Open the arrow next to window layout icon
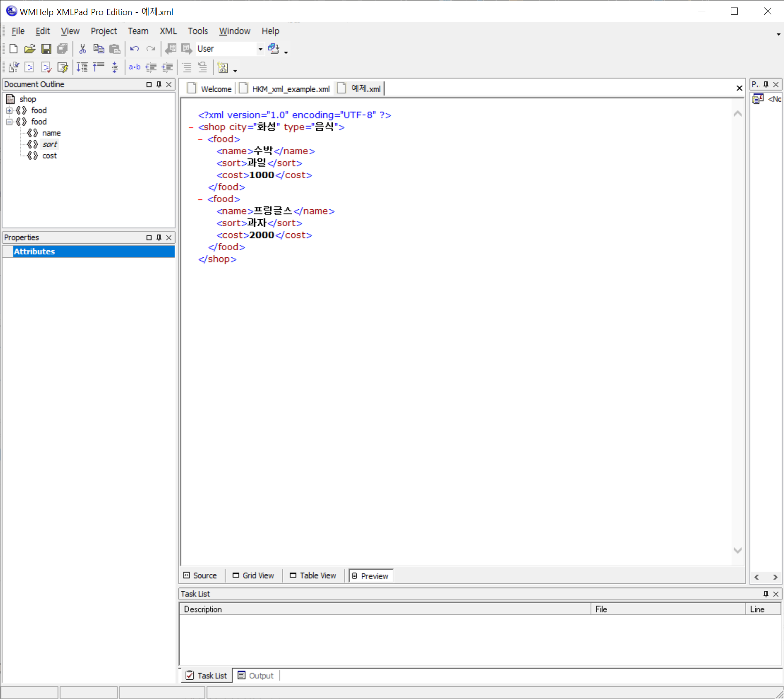 coord(286,52)
